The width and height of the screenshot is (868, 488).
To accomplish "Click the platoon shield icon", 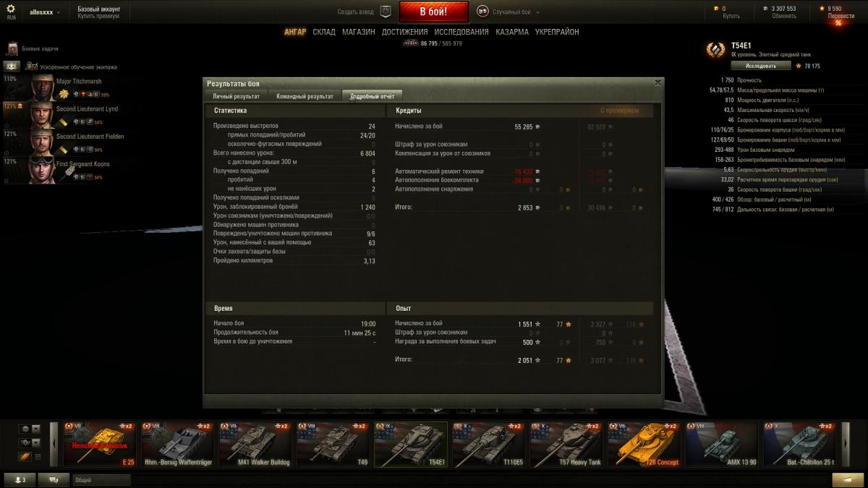I will [386, 12].
